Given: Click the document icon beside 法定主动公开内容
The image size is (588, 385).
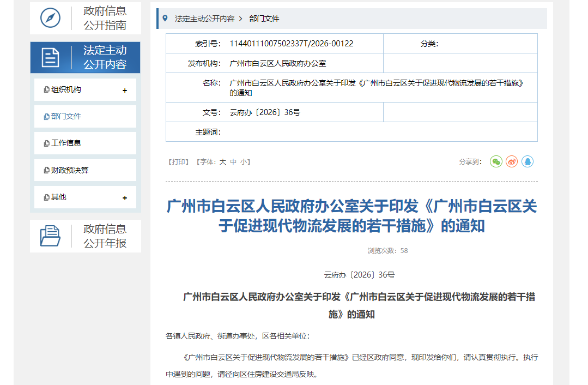Looking at the screenshot, I should pyautogui.click(x=50, y=57).
